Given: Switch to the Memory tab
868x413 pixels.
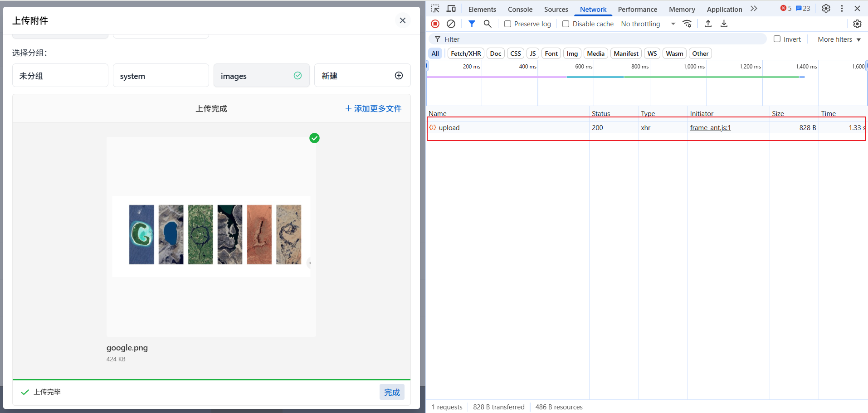Looking at the screenshot, I should 682,9.
